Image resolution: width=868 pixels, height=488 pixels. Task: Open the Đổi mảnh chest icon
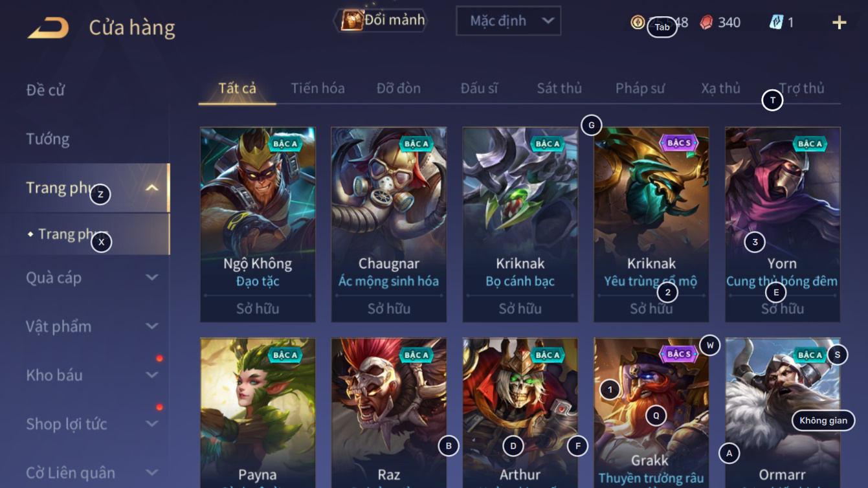click(x=352, y=20)
